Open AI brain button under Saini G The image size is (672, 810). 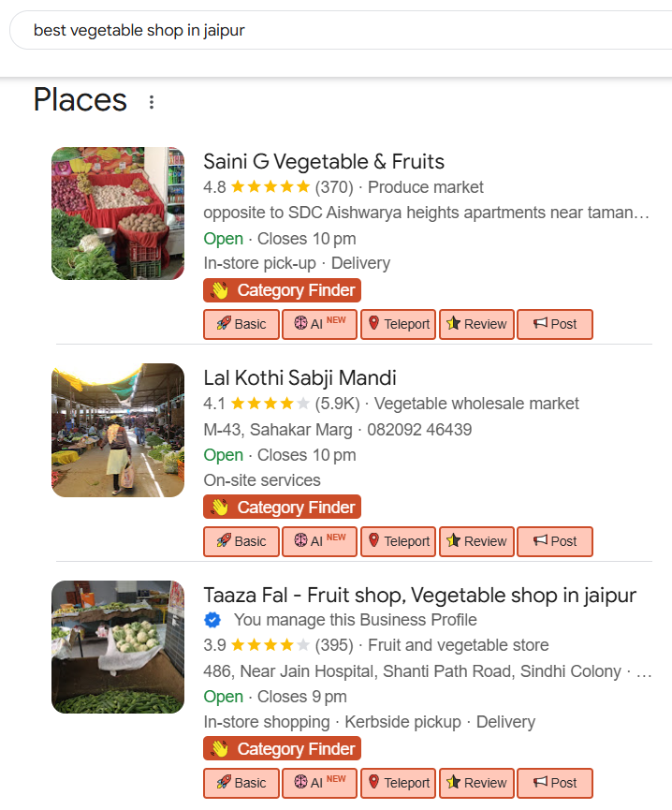319,324
